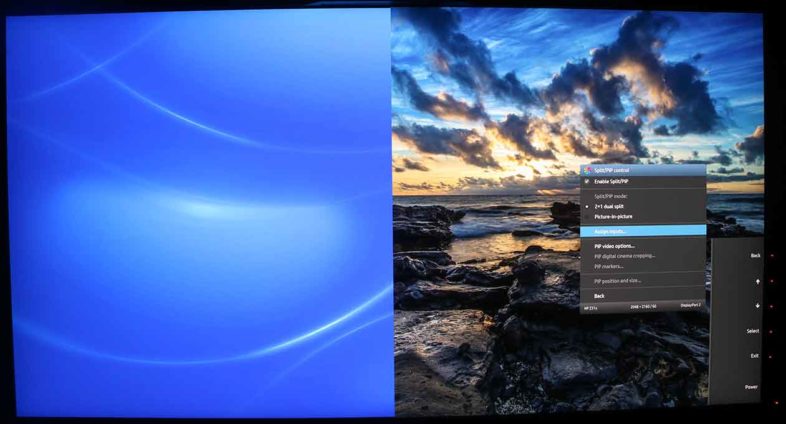Click the down arrow in side panel
This screenshot has width=786, height=424.
click(757, 305)
